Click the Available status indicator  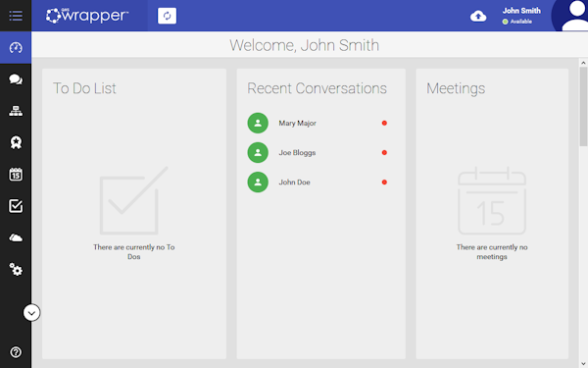[x=517, y=22]
